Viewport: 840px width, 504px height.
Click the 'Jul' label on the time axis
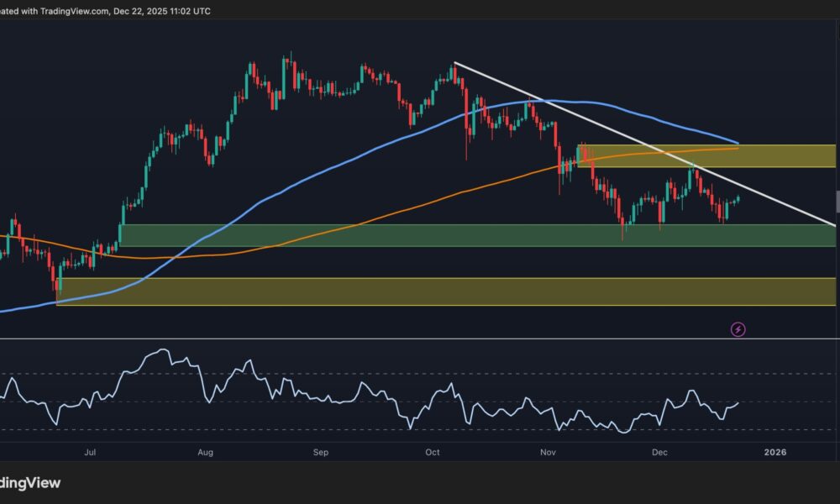point(90,452)
